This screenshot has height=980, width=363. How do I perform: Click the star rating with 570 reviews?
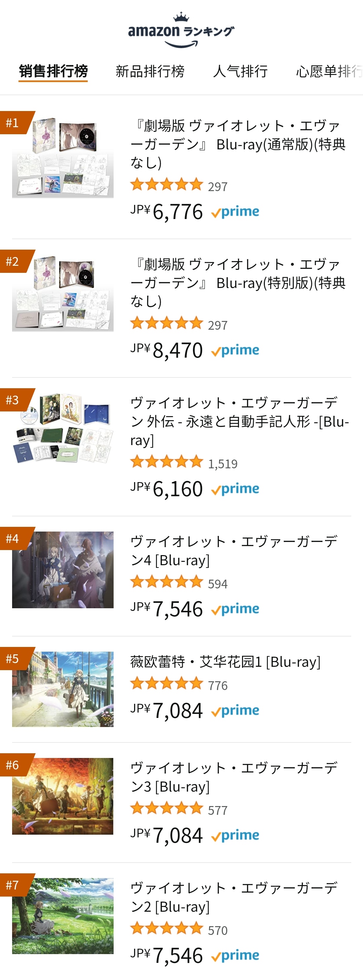(x=179, y=929)
